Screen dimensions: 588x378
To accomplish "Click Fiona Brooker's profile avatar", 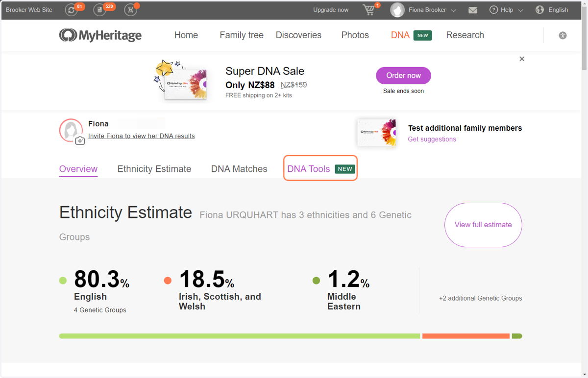I will click(x=397, y=10).
